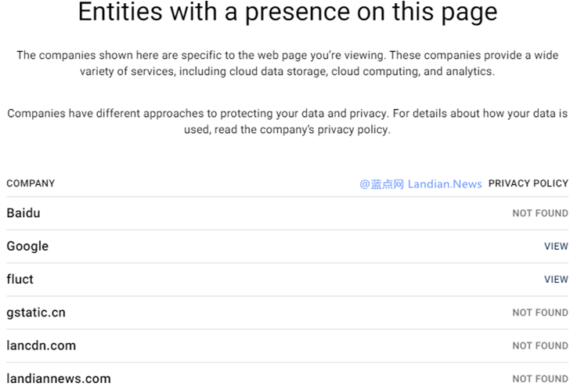Click the fluct company name
Screen dimensions: 588x387
pyautogui.click(x=20, y=279)
